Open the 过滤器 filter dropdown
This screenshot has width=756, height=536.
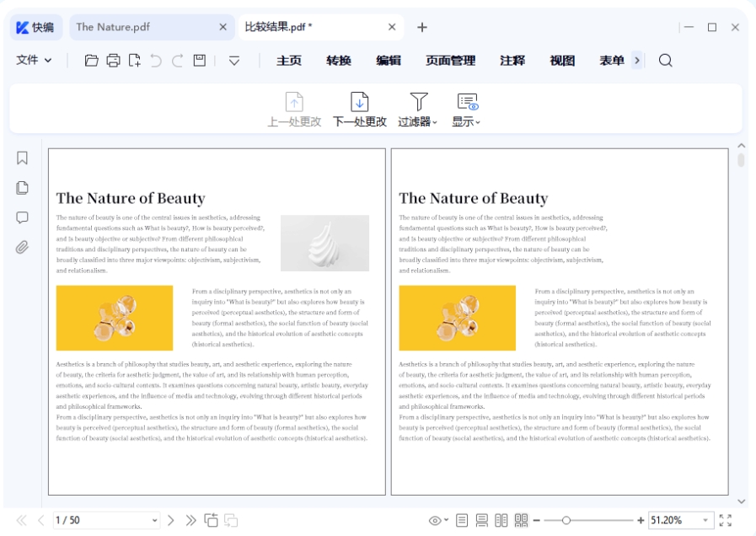pyautogui.click(x=416, y=108)
